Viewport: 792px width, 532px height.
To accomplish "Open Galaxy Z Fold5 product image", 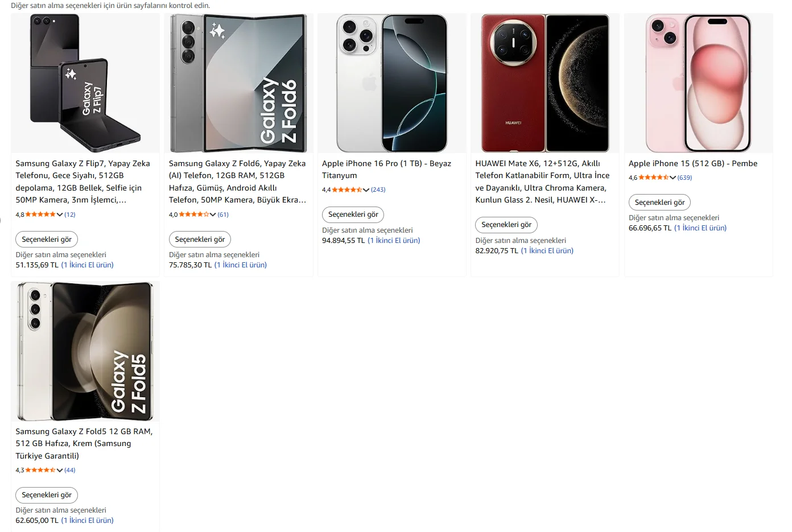I will click(85, 352).
